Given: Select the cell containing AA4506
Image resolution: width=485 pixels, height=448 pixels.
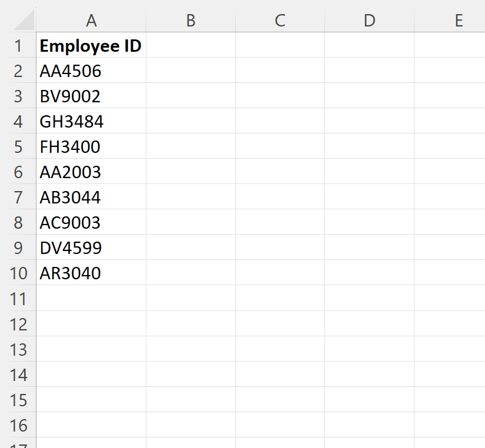Looking at the screenshot, I should [91, 71].
